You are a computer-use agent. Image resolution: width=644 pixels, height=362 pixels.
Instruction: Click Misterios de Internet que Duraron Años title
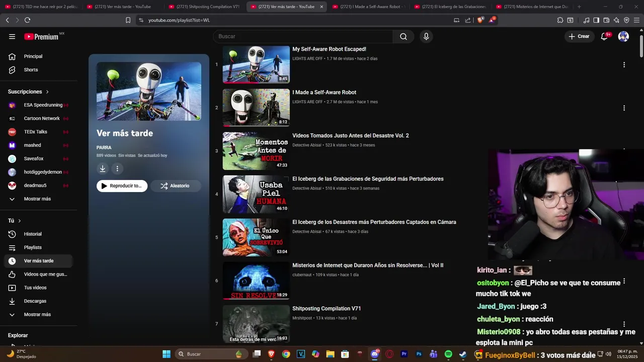click(x=368, y=265)
